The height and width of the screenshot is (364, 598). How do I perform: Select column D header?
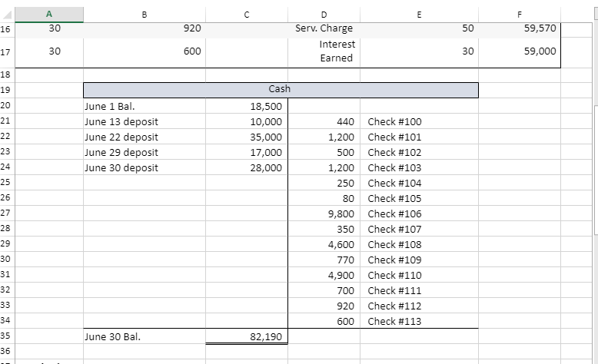(x=324, y=15)
